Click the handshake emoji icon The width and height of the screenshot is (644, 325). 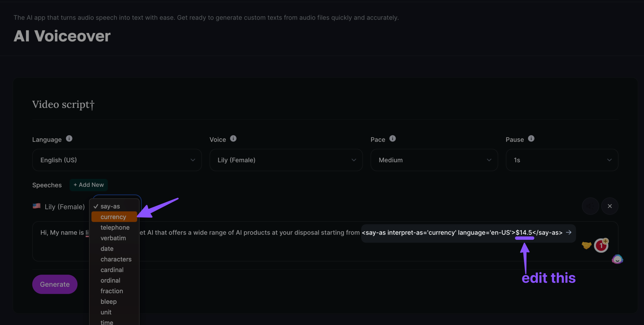click(586, 245)
